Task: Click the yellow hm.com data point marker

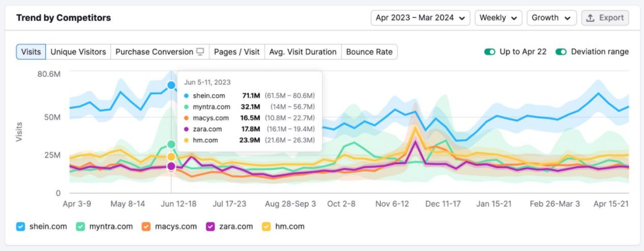Action: pyautogui.click(x=171, y=157)
